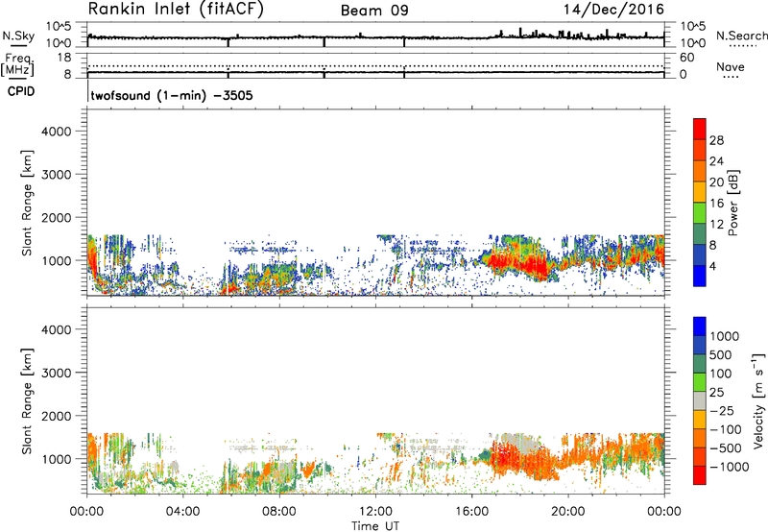Viewport: 768px width, 532px height.
Task: Pick the gray −25 to 25 velocity segment
Action: (700, 401)
